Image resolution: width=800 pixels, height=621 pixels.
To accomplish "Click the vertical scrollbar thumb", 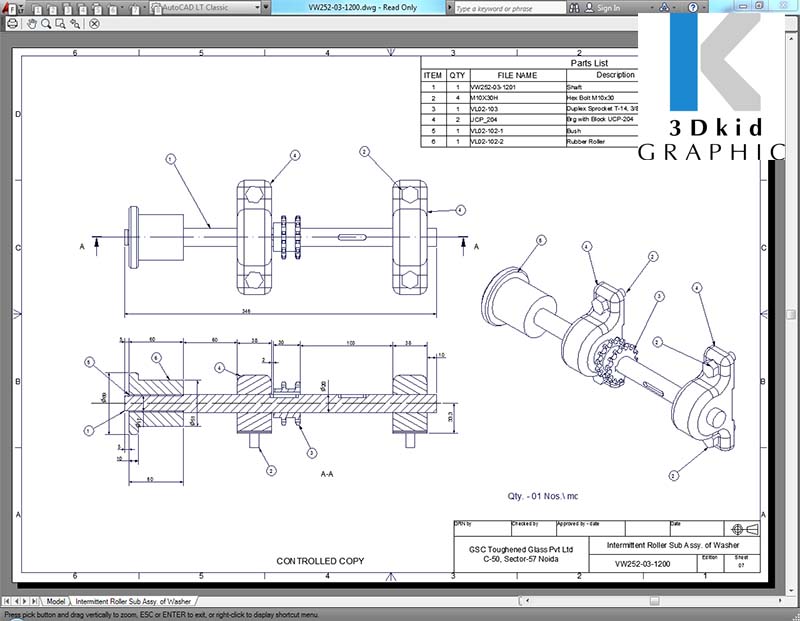I will [x=791, y=314].
